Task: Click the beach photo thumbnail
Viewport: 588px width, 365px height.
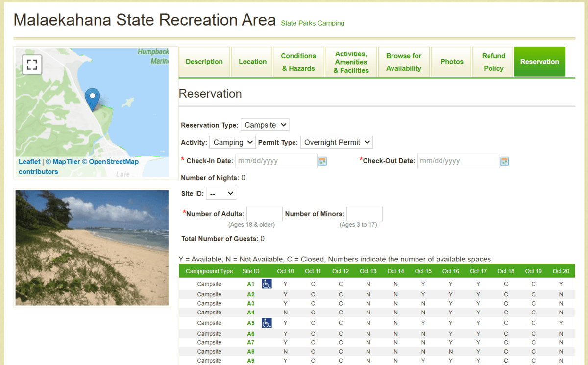Action: 92,248
